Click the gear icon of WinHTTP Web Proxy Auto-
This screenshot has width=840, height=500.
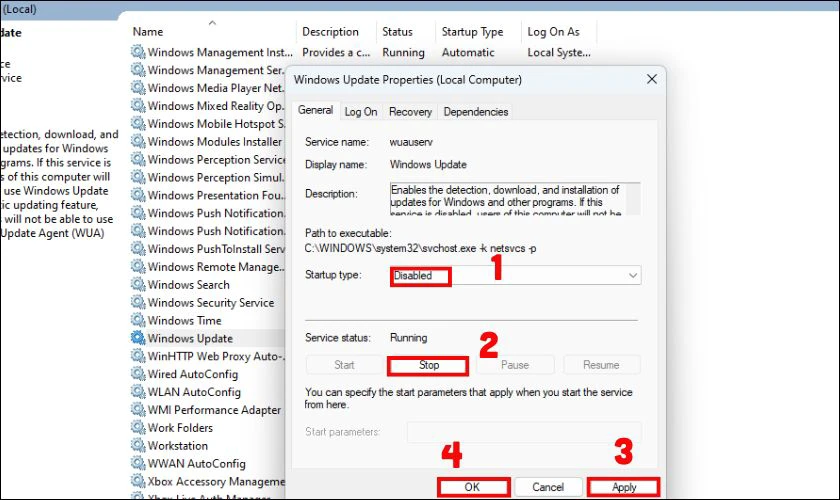[138, 356]
